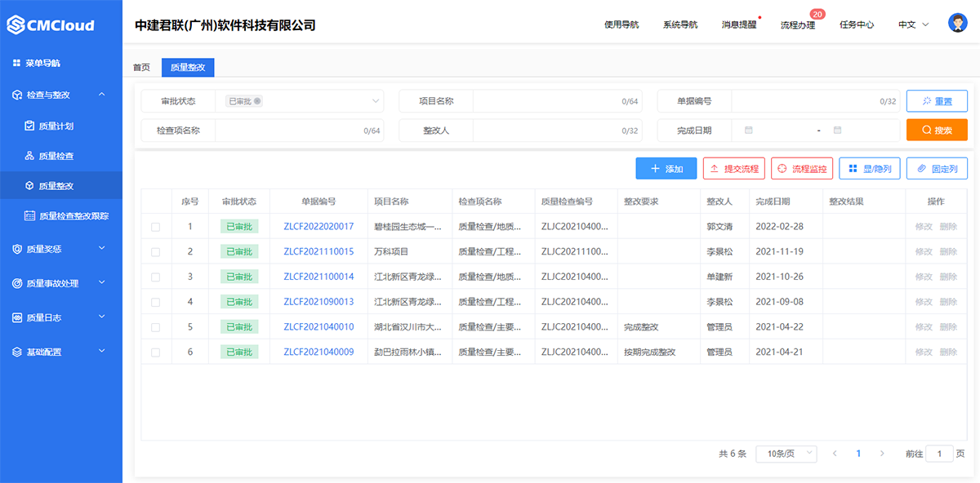Click 删除 in the ZLCF2021100014 row

(x=948, y=277)
